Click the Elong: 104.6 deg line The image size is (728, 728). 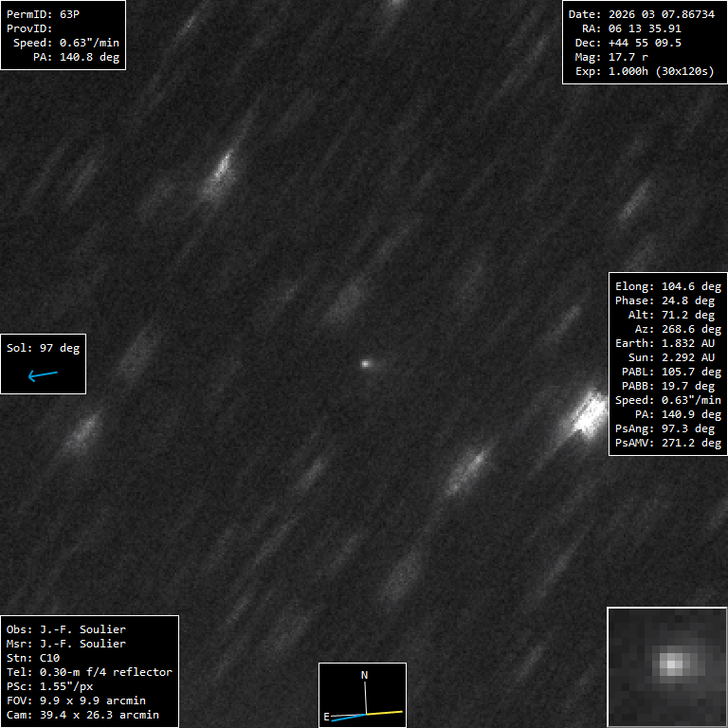tap(664, 286)
